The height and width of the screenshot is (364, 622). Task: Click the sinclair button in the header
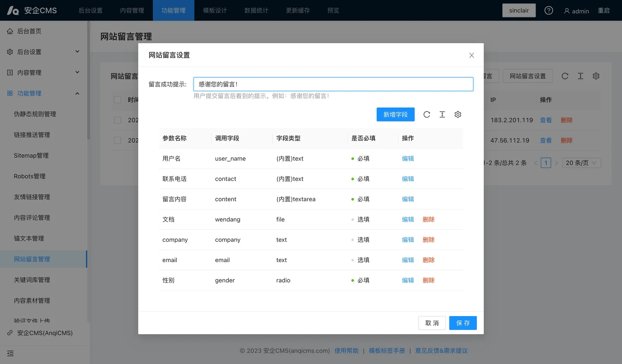(519, 10)
